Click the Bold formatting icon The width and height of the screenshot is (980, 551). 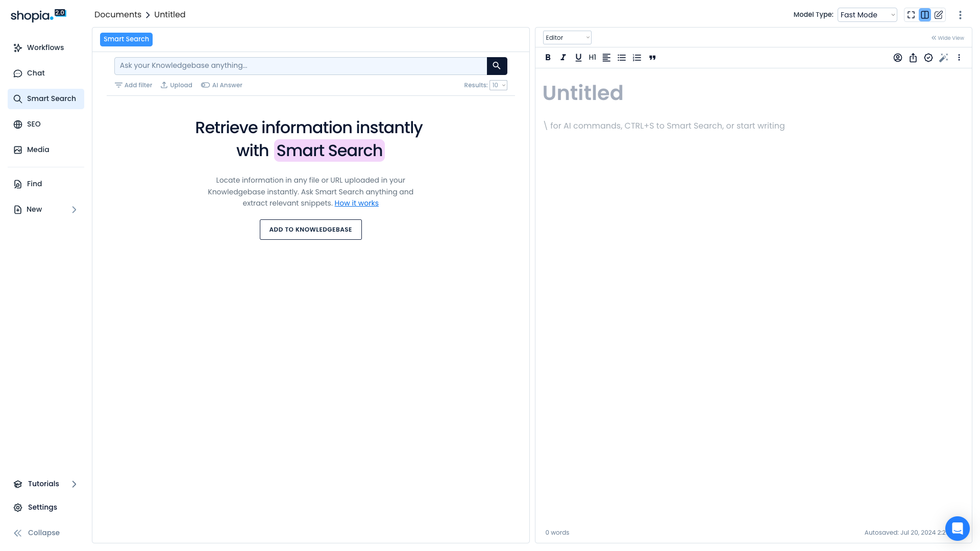[x=548, y=58]
